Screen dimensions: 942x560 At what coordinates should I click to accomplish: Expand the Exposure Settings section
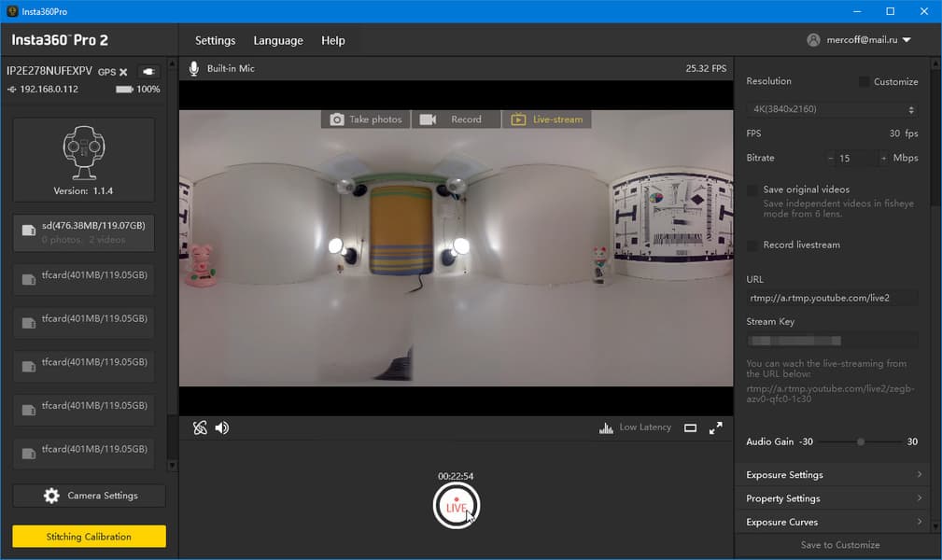[x=833, y=475]
